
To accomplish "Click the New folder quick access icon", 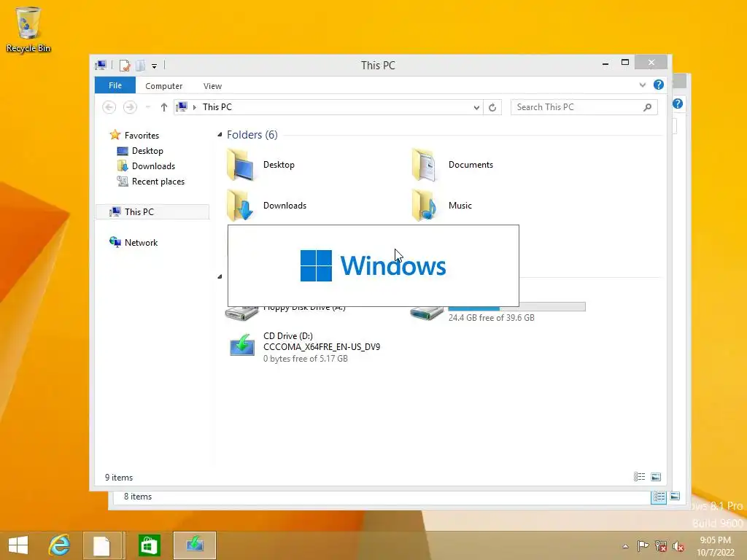I will 141,65.
